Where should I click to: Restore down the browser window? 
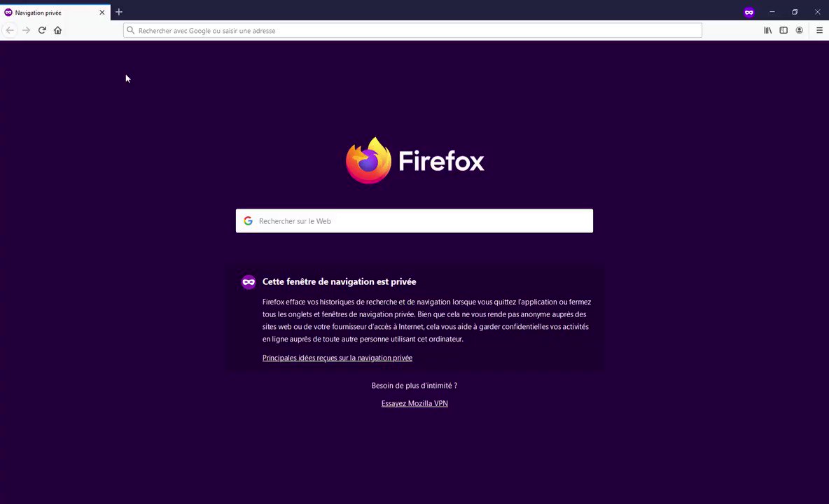click(x=795, y=12)
